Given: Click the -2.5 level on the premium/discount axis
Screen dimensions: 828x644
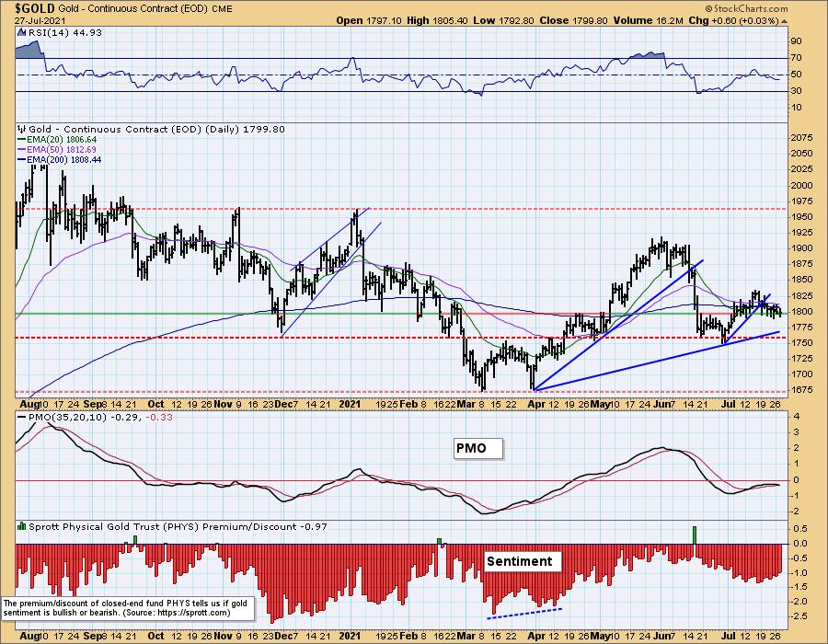Looking at the screenshot, I should pos(798,616).
